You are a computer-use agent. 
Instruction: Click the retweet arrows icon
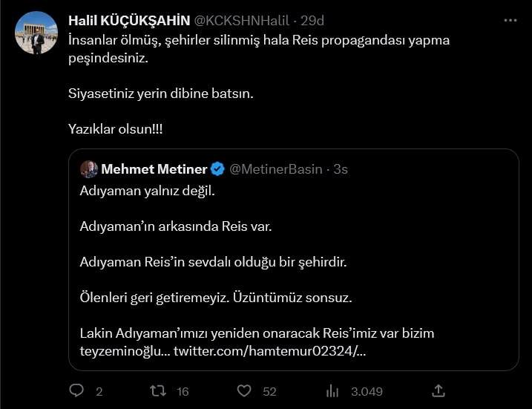pos(158,390)
